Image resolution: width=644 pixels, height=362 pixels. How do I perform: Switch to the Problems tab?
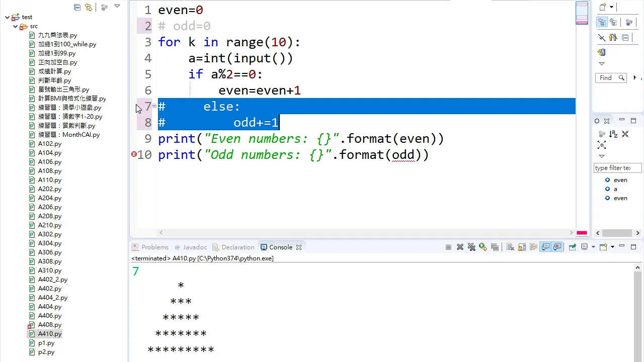click(150, 247)
